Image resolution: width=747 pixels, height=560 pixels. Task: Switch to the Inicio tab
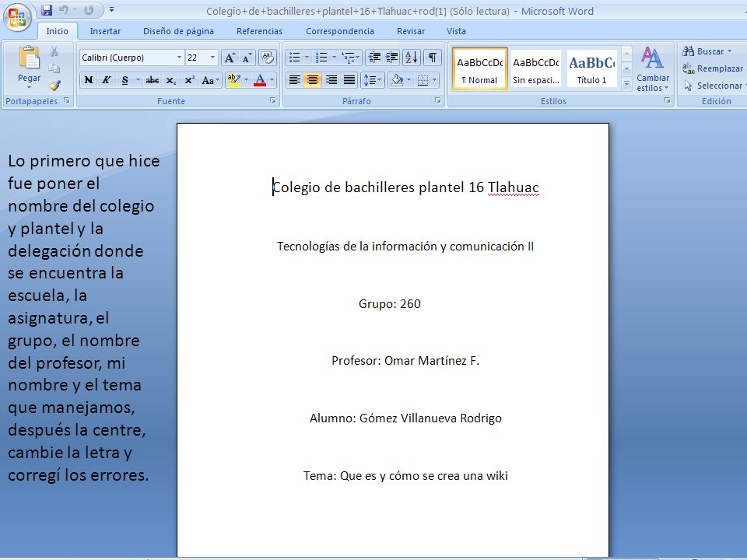57,31
